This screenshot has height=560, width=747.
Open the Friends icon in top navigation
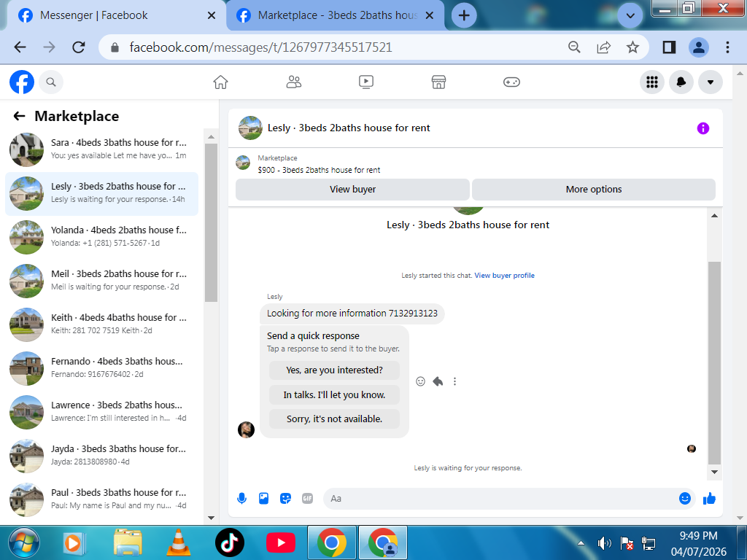[x=293, y=82]
